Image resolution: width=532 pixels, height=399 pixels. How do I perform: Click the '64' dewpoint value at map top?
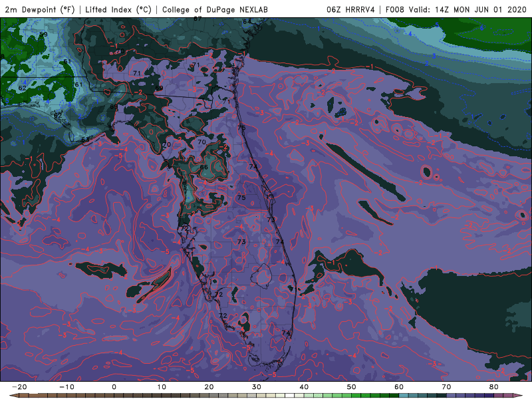coord(247,22)
